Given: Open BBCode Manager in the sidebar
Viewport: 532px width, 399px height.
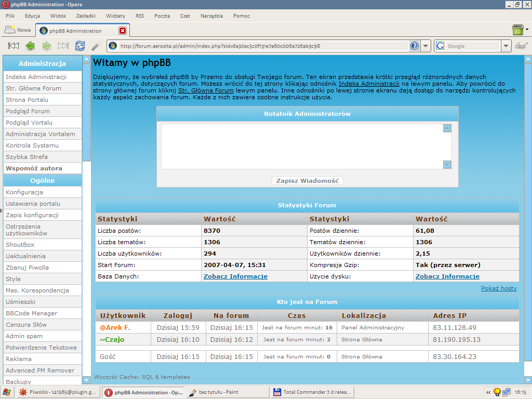Looking at the screenshot, I should (x=43, y=313).
